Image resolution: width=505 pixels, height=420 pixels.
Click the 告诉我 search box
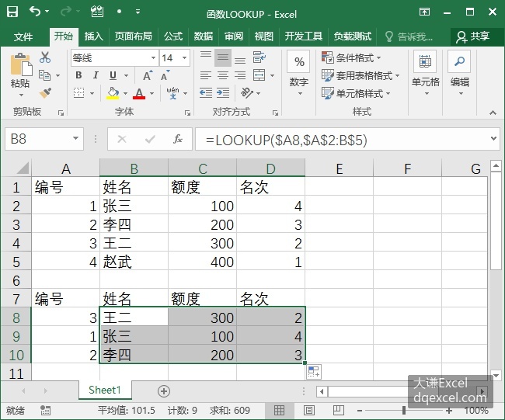click(409, 36)
